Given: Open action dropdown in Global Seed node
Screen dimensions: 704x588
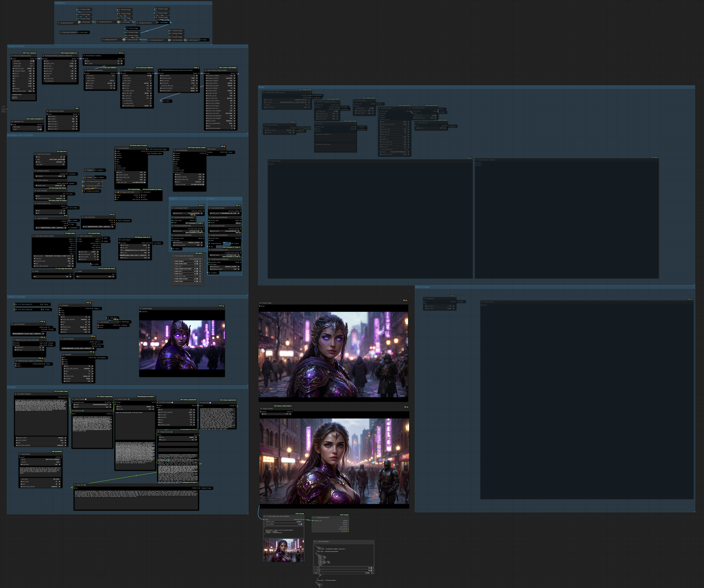Looking at the screenshot, I should (x=50, y=162).
